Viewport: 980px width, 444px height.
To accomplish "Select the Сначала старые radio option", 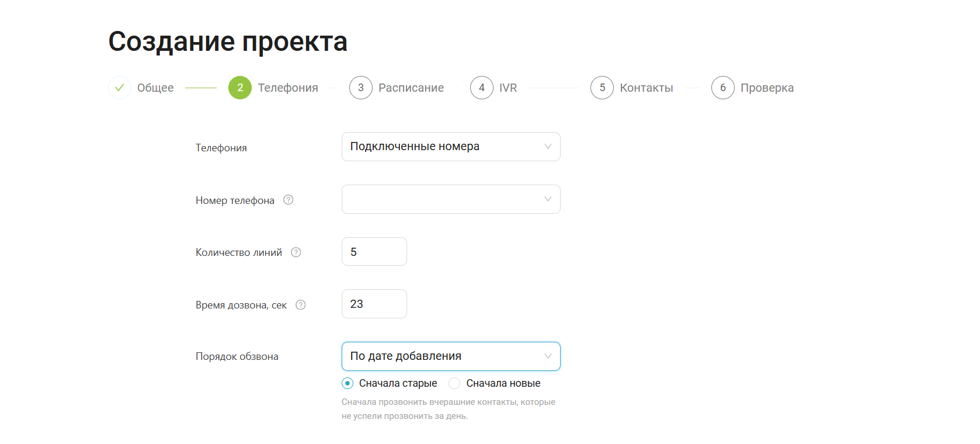I will click(x=347, y=383).
